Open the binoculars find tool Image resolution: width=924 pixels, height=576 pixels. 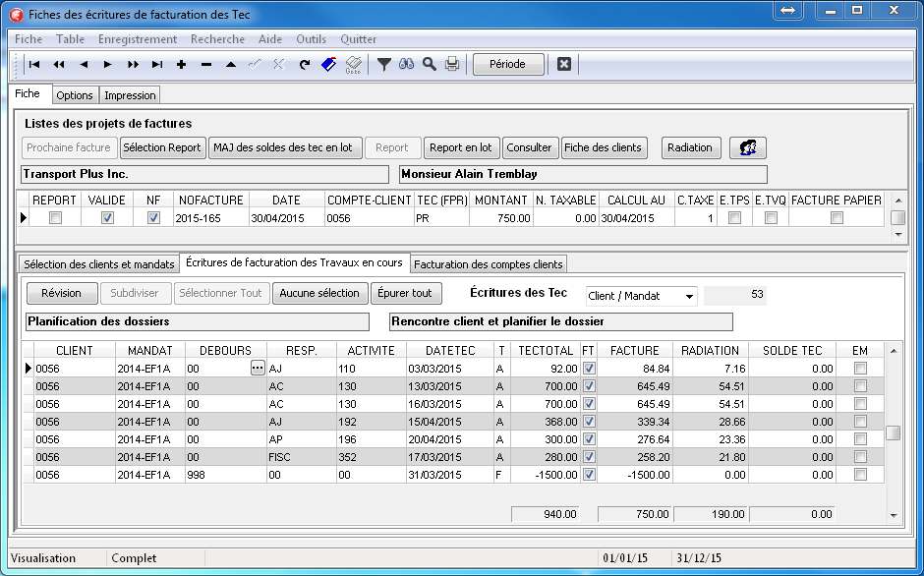click(x=407, y=64)
